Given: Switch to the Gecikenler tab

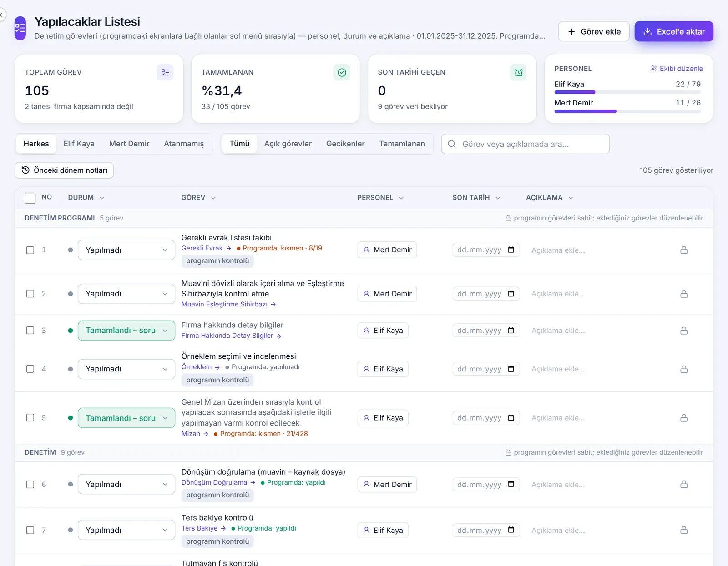Looking at the screenshot, I should click(345, 144).
